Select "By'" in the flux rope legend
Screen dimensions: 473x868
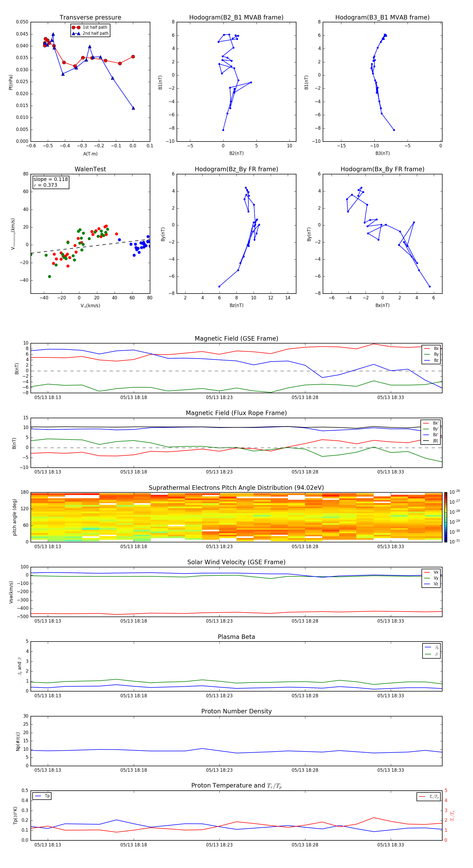click(431, 429)
